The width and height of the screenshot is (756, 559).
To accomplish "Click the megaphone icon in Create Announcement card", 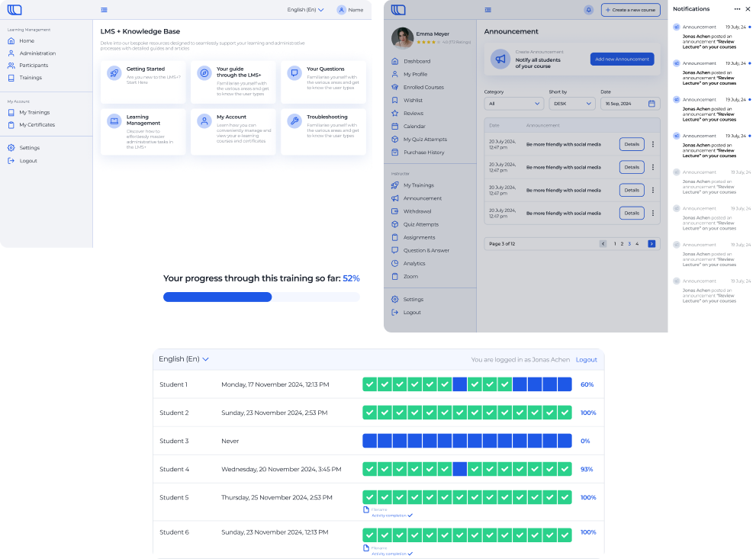I will 500,59.
